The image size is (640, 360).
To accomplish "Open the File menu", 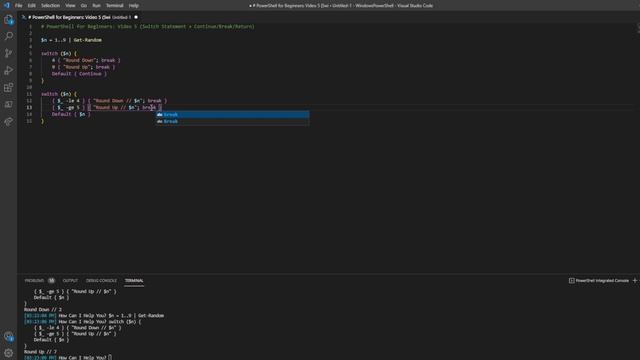I will point(18,6).
